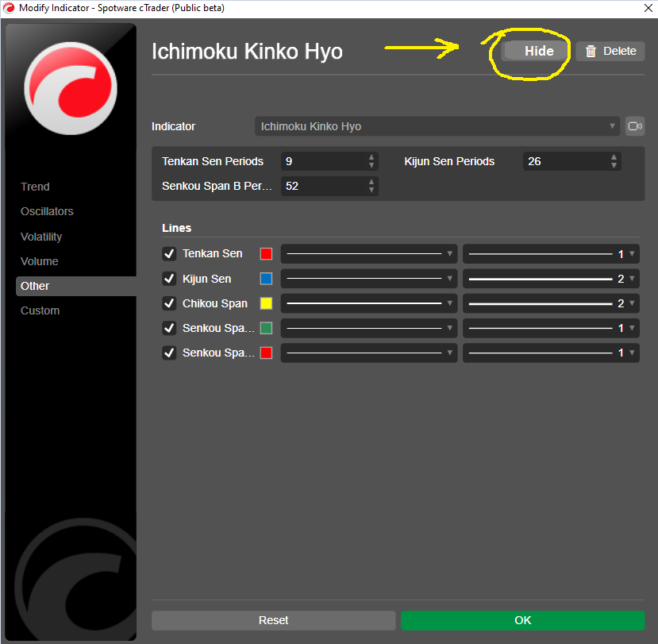This screenshot has width=658, height=644.
Task: Toggle the green Senkou Span line checkbox
Action: click(x=169, y=328)
